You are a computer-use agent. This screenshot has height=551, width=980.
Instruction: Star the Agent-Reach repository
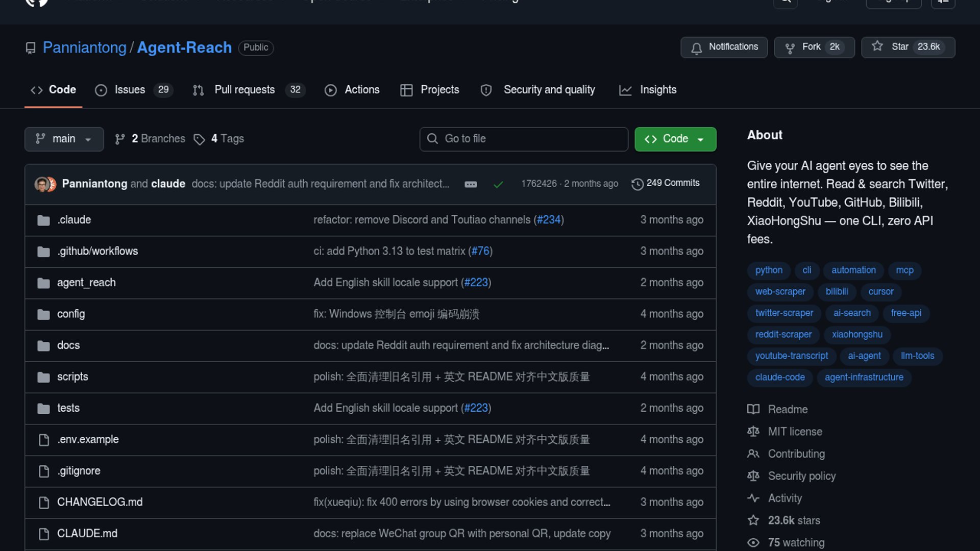pyautogui.click(x=908, y=47)
